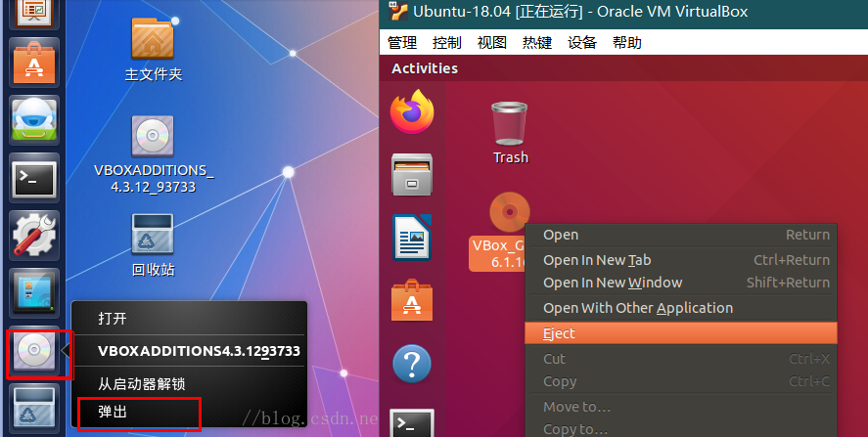This screenshot has height=437, width=868.
Task: Click the screen display launcher icon
Action: tap(34, 293)
